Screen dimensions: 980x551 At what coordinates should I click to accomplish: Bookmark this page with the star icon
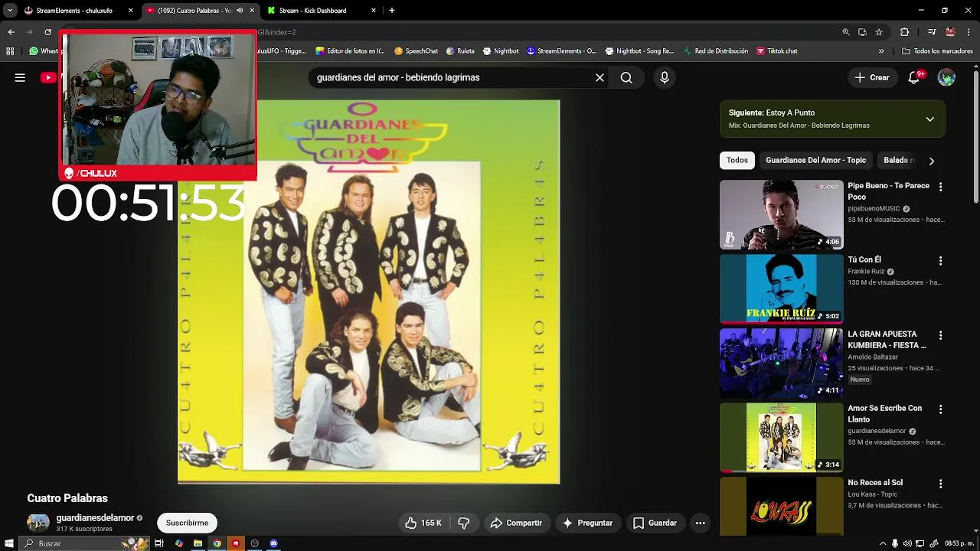[x=879, y=32]
